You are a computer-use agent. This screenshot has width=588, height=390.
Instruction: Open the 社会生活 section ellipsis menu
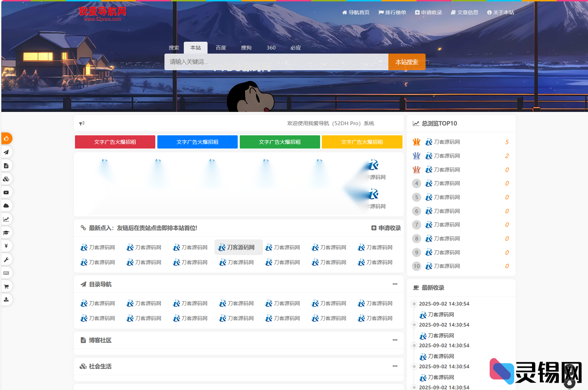click(x=395, y=366)
